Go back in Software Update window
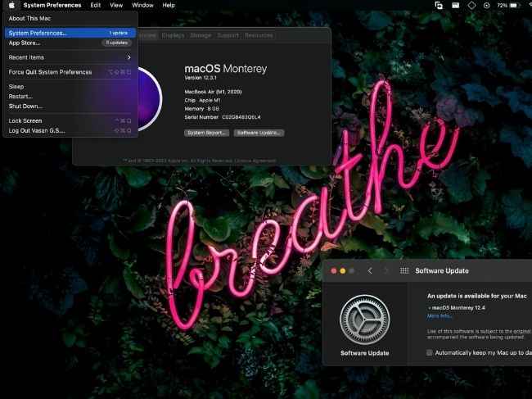532x399 pixels. point(370,270)
